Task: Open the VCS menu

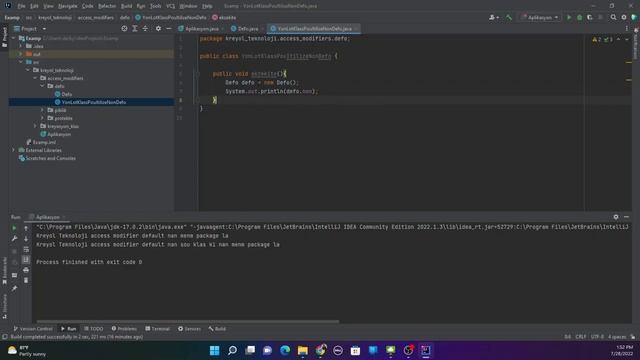Action: click(170, 6)
